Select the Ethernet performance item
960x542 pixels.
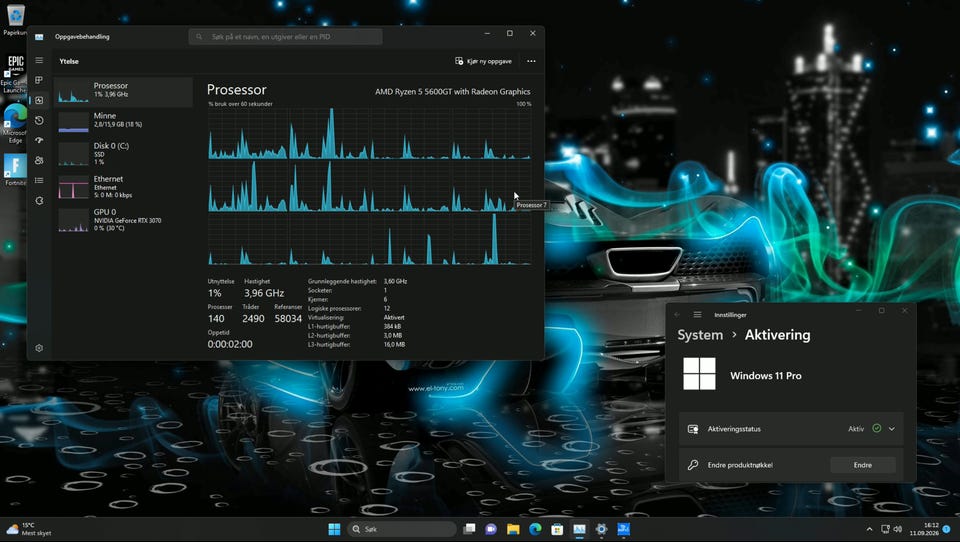[x=123, y=187]
